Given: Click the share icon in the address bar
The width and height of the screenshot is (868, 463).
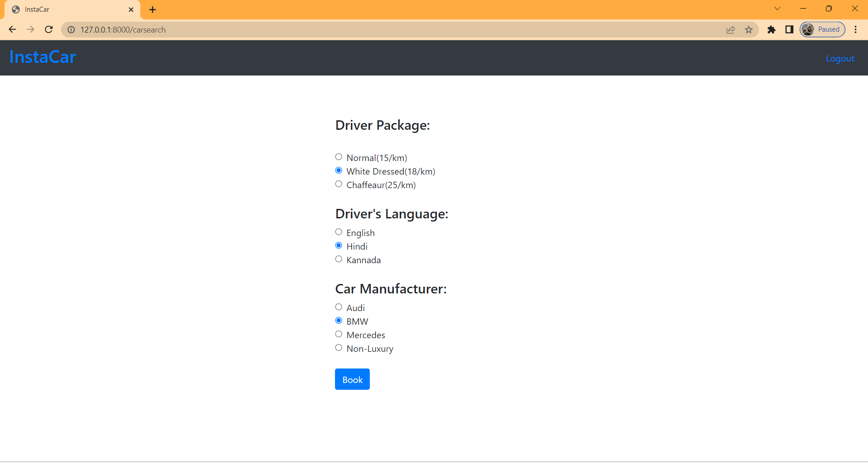Looking at the screenshot, I should 731,30.
